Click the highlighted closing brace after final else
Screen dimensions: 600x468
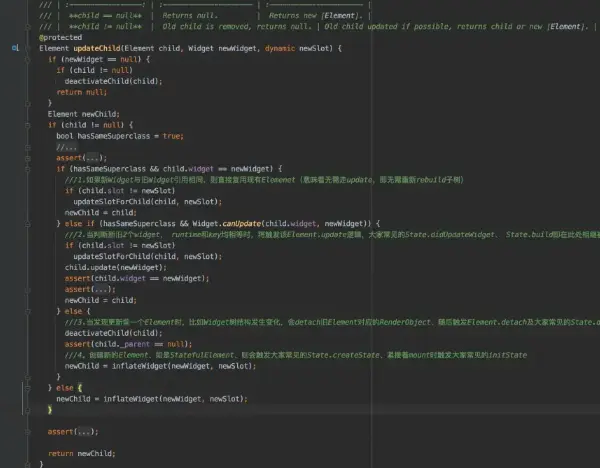(x=50, y=410)
